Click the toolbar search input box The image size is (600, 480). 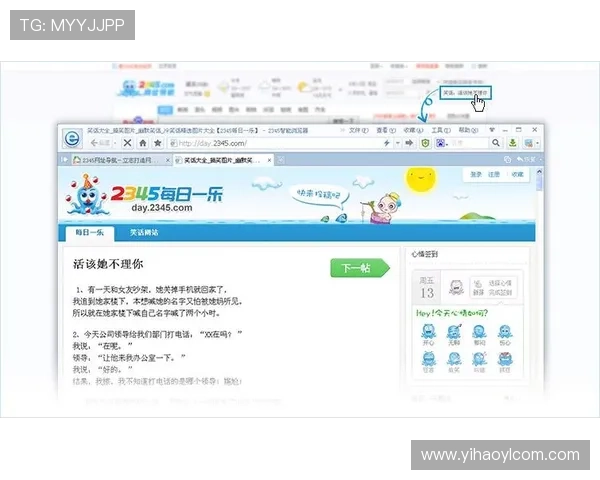pos(470,143)
